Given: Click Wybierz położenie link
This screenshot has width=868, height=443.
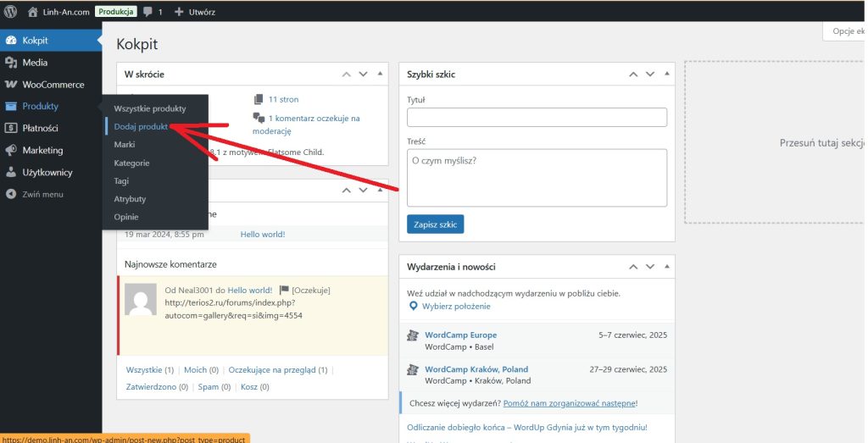Looking at the screenshot, I should point(456,307).
